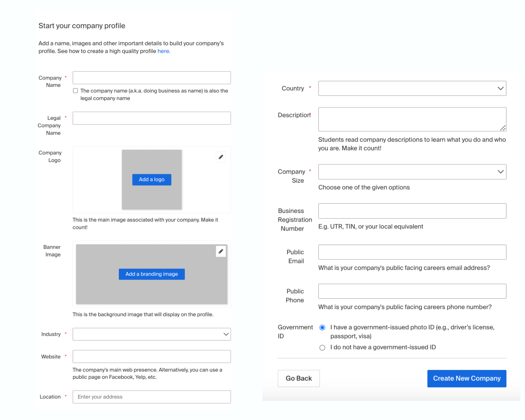525x420 pixels.
Task: Check the legal company name checkbox
Action: [x=76, y=91]
